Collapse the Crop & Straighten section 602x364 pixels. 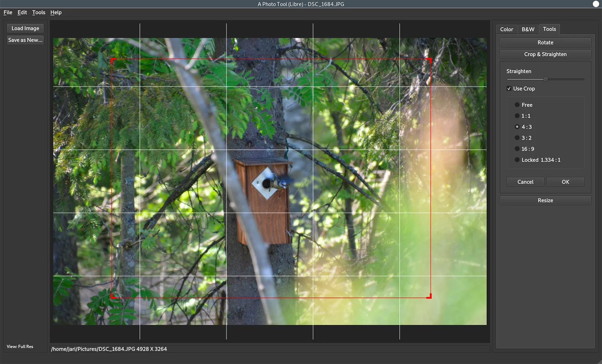click(545, 54)
